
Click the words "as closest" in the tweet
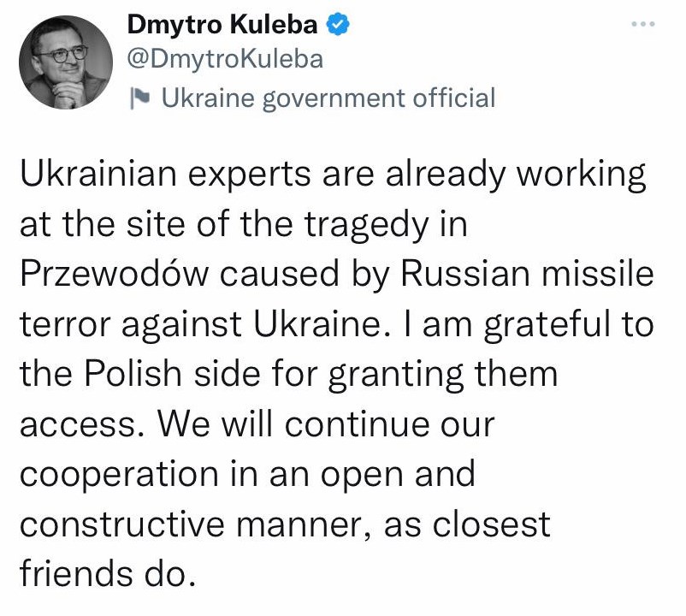tap(468, 523)
